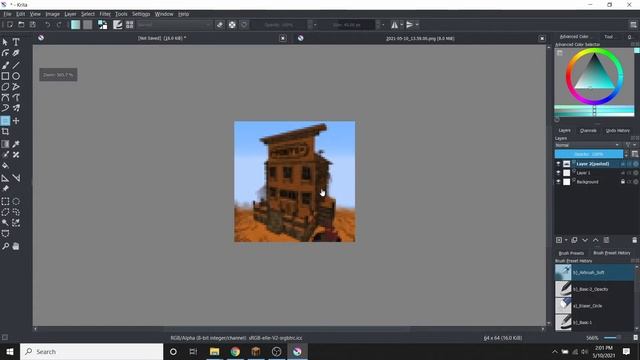
Task: Toggle eraser mode in toolbar
Action: 220,25
